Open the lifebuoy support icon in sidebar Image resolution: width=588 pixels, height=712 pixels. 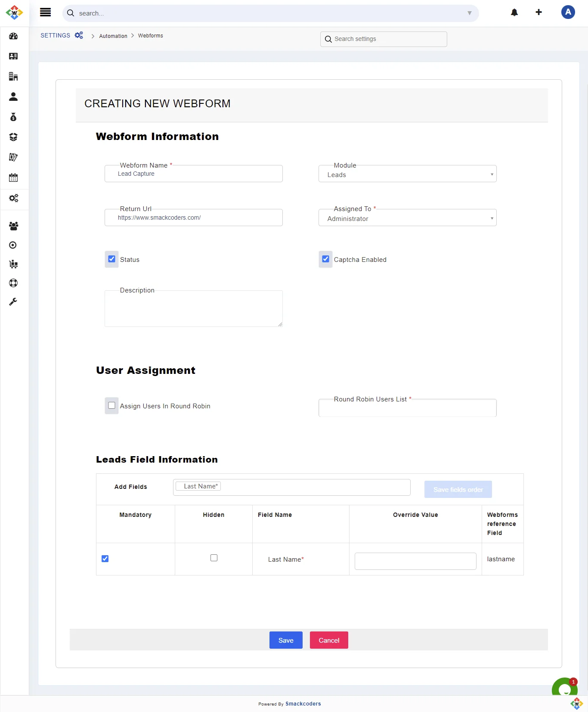coord(13,283)
